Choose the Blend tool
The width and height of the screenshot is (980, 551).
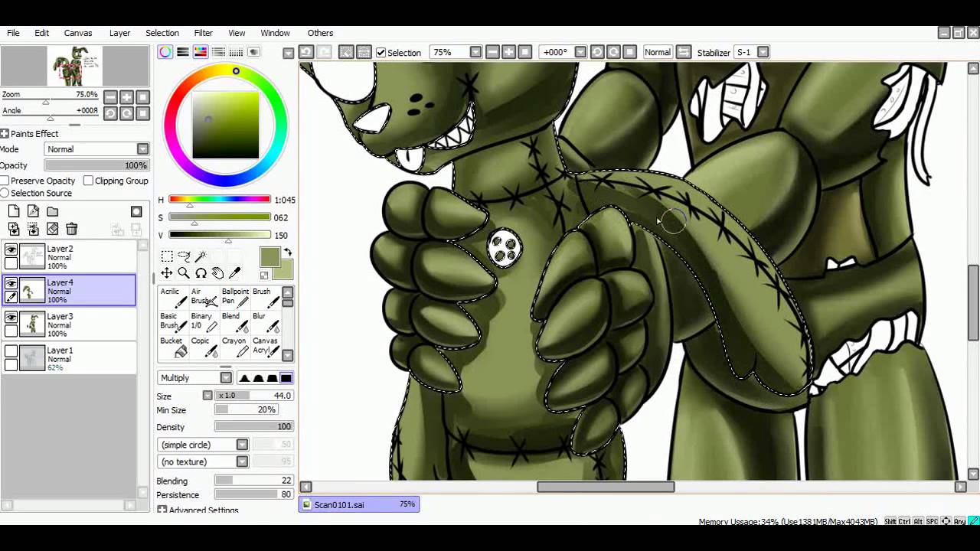pyautogui.click(x=234, y=322)
